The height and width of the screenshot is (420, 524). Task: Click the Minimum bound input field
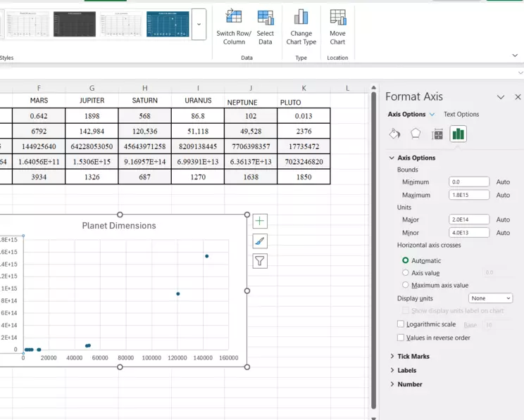click(469, 182)
